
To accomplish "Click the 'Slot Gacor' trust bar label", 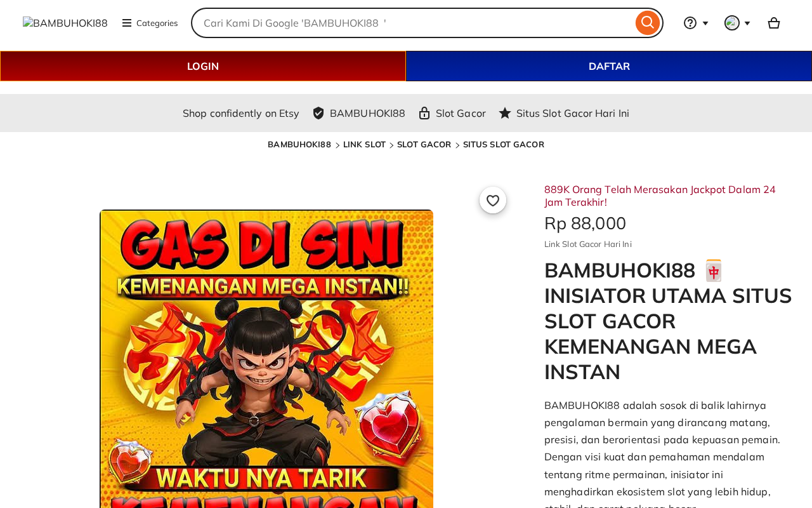I will [x=461, y=113].
